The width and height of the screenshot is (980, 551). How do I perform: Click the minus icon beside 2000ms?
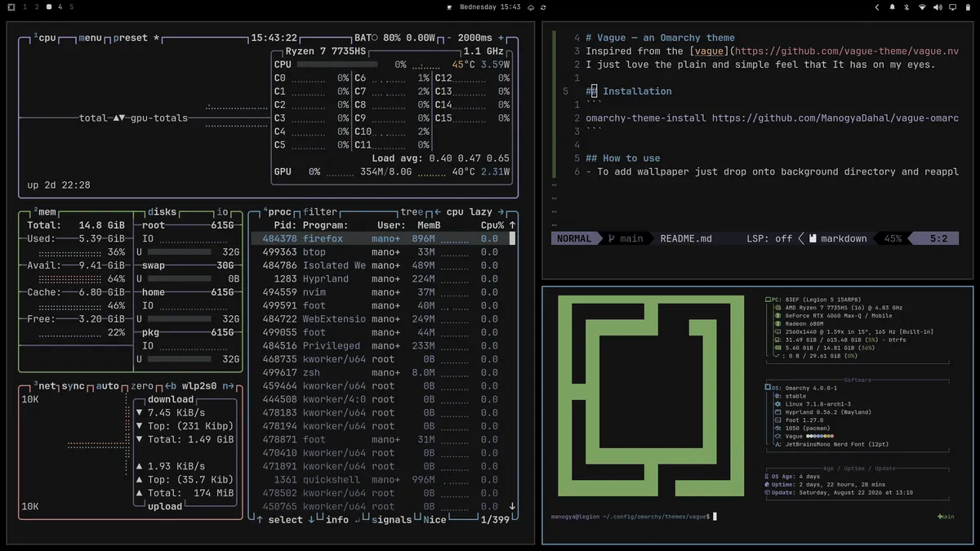[449, 38]
